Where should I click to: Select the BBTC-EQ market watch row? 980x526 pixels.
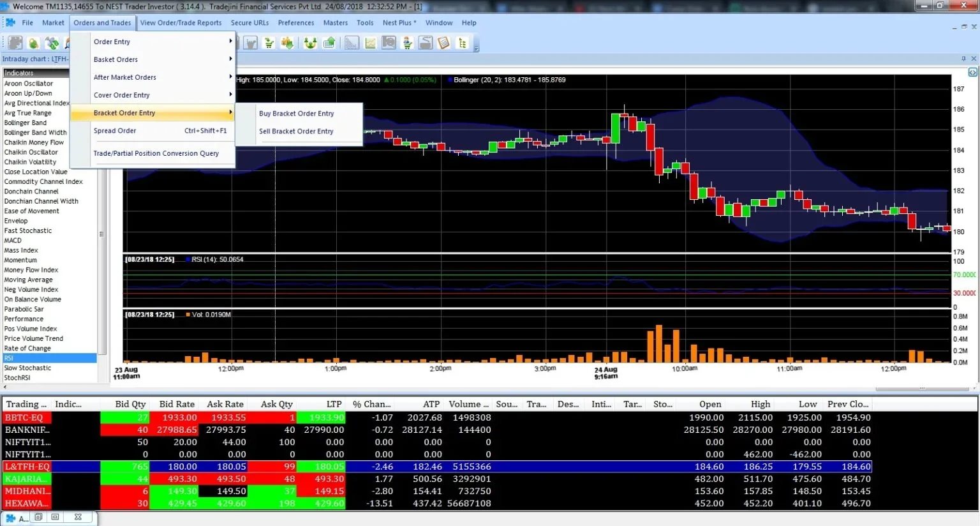coord(437,417)
